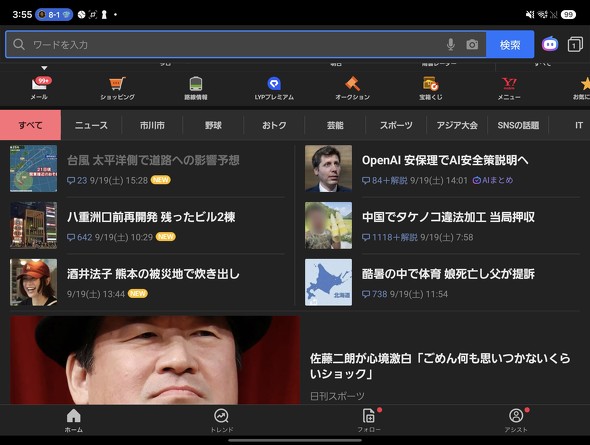Switch to the スポーツ tab

click(x=396, y=125)
